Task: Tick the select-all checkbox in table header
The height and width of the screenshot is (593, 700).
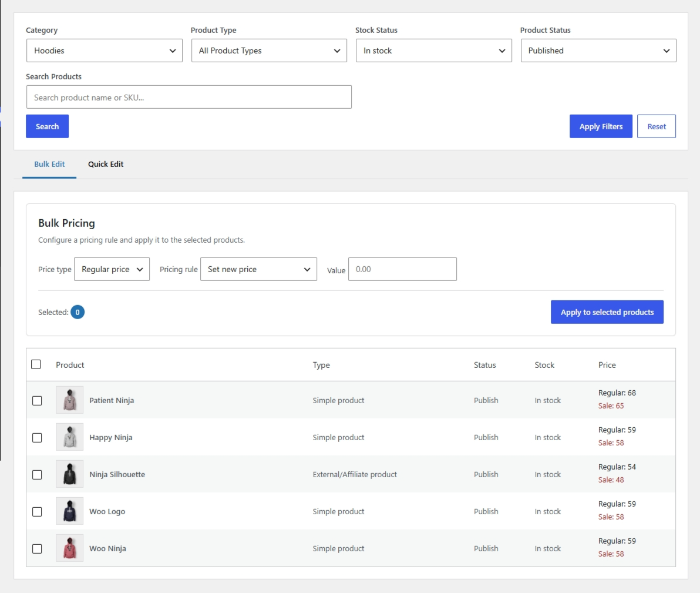Action: pyautogui.click(x=36, y=364)
